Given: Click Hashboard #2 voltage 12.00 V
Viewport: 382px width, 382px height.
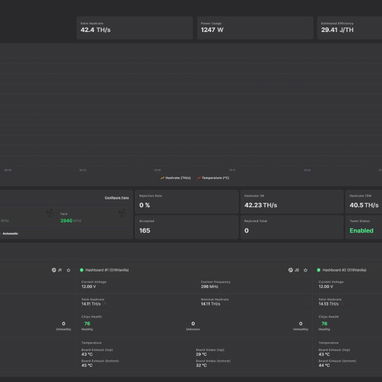Looking at the screenshot, I should click(326, 287).
